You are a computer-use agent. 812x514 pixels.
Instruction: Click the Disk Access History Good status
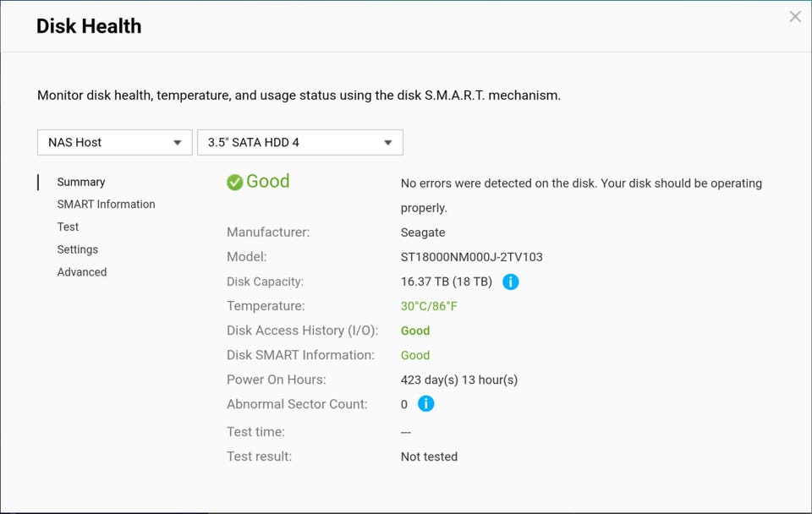(x=415, y=331)
